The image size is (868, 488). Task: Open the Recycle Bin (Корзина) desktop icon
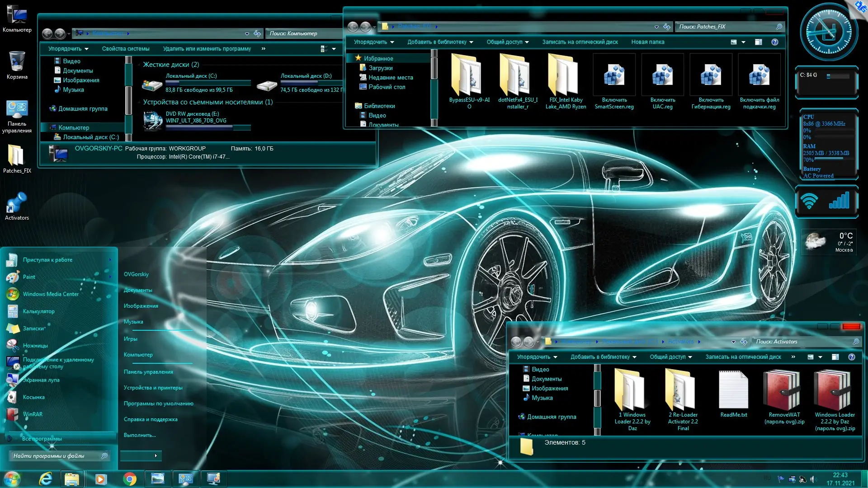coord(17,62)
